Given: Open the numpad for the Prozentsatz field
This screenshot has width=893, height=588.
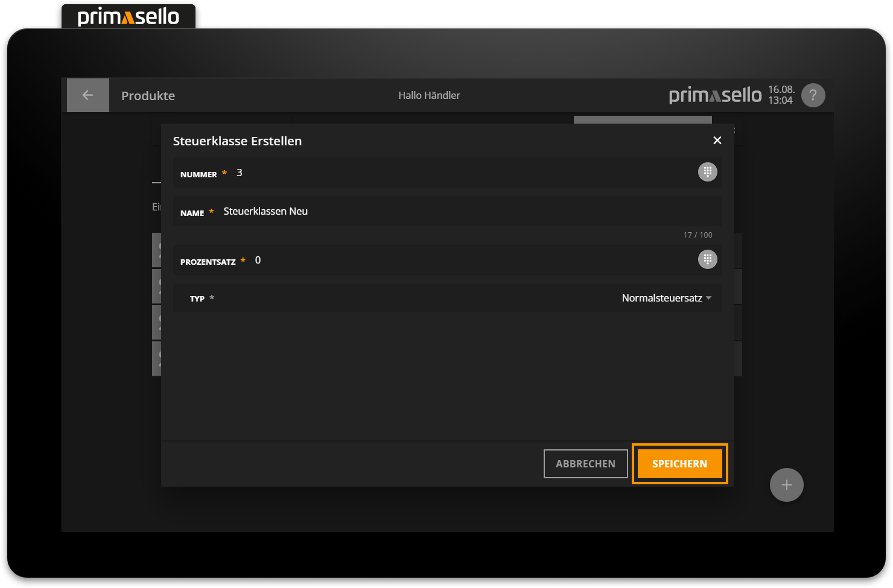Looking at the screenshot, I should pyautogui.click(x=707, y=259).
